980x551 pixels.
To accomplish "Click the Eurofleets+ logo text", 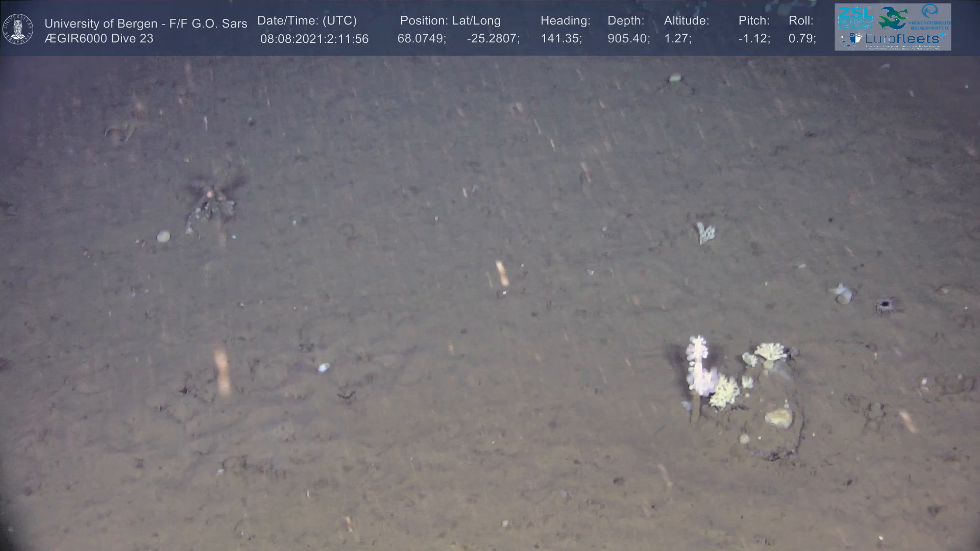I will [901, 39].
